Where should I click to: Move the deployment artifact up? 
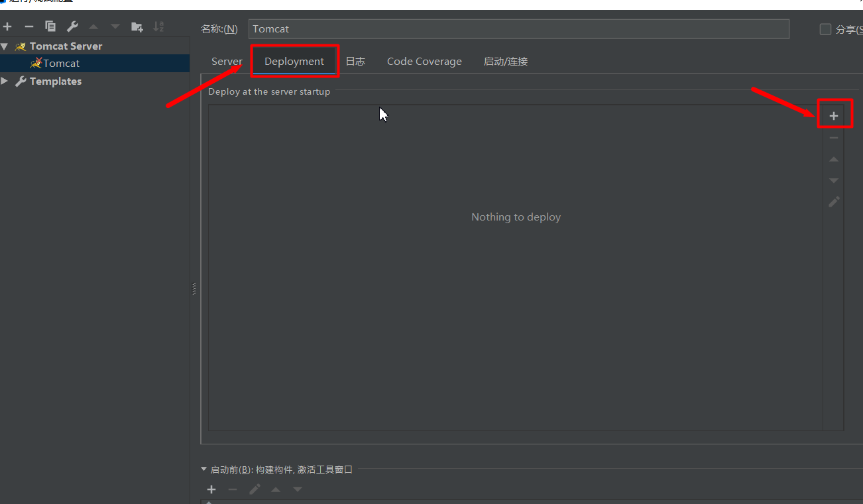point(834,158)
